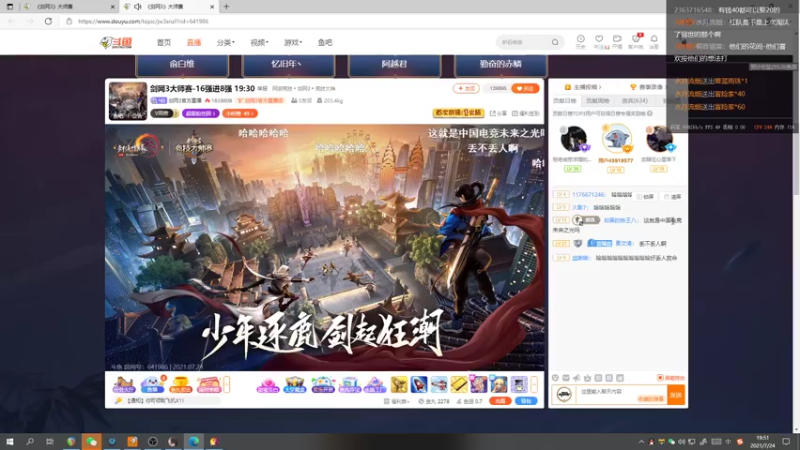Open the broadcast start icon in header

tap(617, 41)
